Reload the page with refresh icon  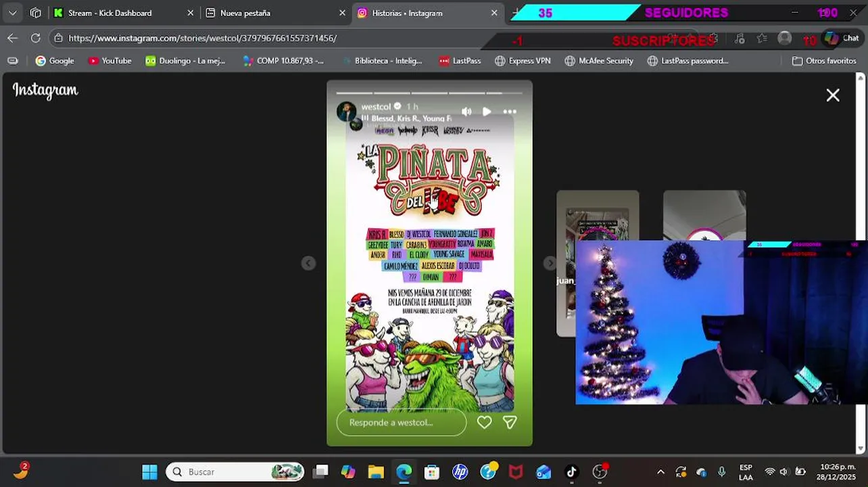[35, 39]
